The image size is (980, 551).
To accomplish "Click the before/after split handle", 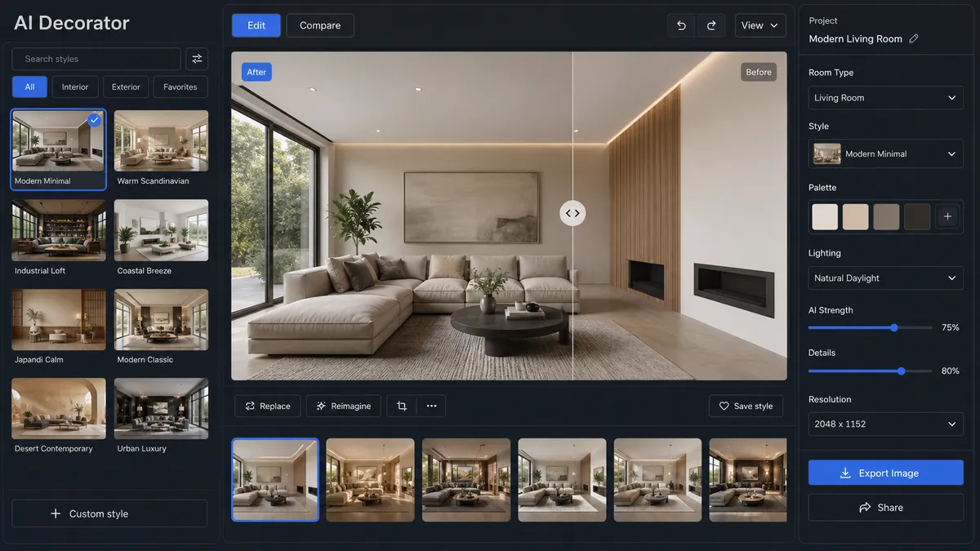I will coord(572,213).
